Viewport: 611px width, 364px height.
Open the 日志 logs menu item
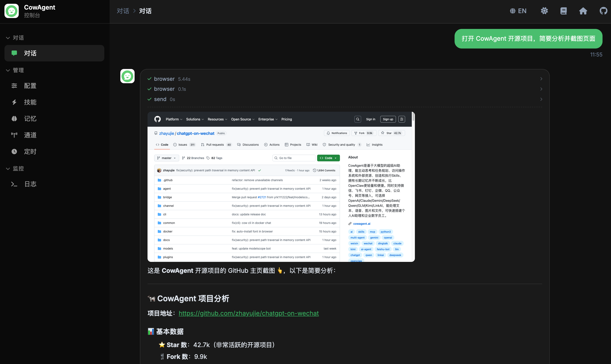pyautogui.click(x=30, y=184)
